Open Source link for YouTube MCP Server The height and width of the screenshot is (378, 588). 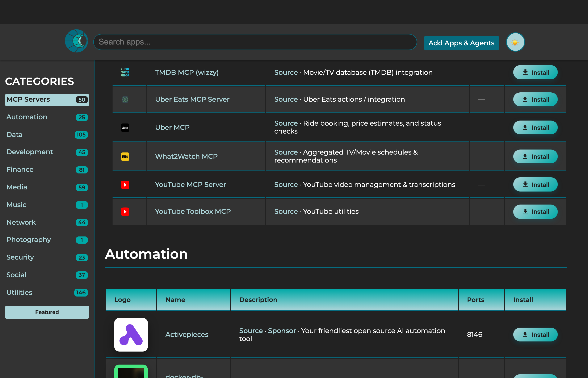[x=286, y=185]
